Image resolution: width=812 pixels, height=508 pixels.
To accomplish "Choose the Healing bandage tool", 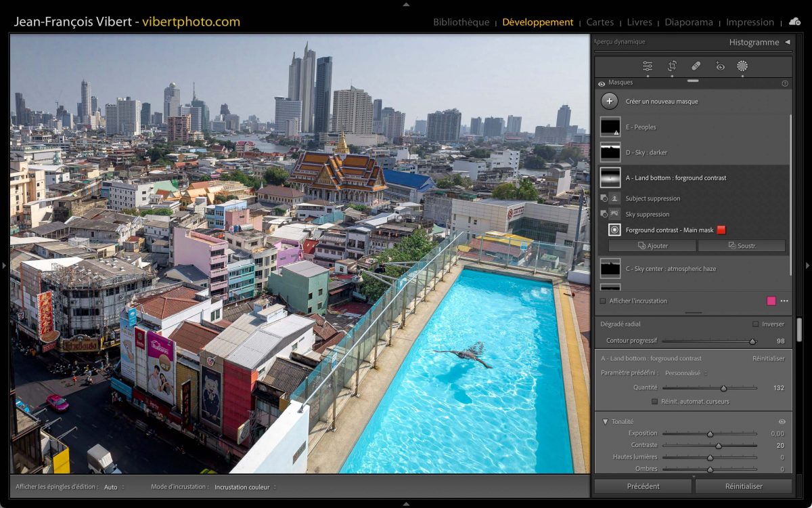I will (x=696, y=66).
